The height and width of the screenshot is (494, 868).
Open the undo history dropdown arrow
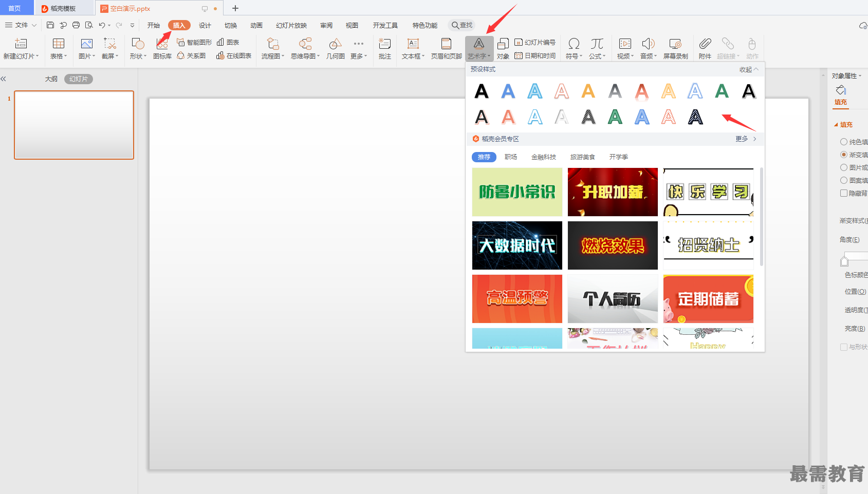[109, 25]
